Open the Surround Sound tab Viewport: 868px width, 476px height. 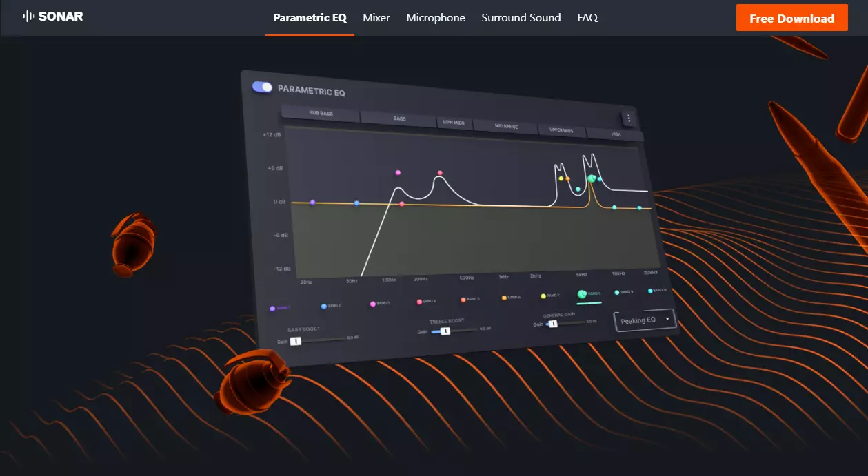point(521,18)
